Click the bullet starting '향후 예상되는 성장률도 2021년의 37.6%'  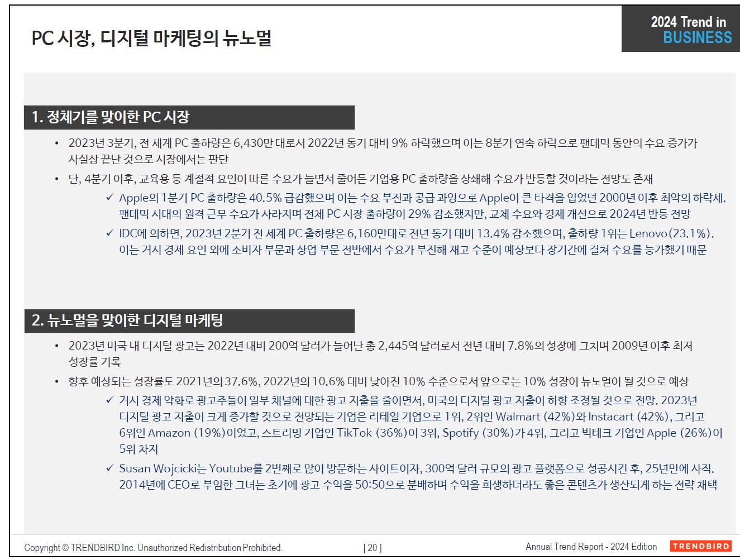[x=378, y=381]
